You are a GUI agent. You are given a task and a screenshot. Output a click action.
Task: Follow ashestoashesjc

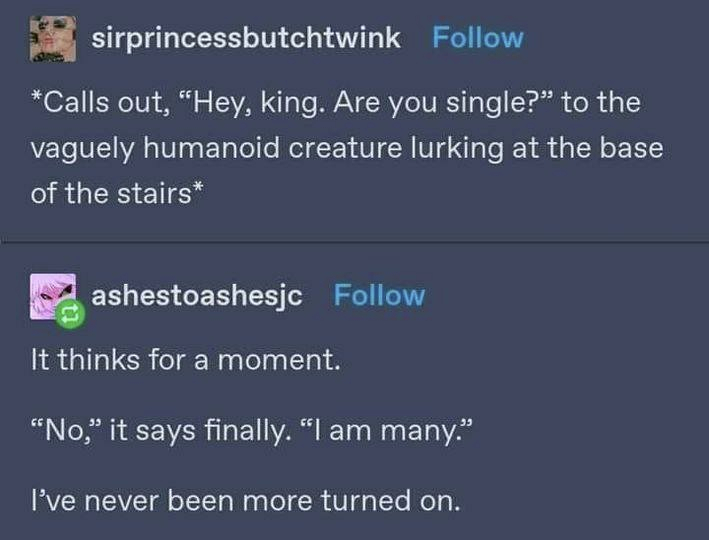pos(379,296)
